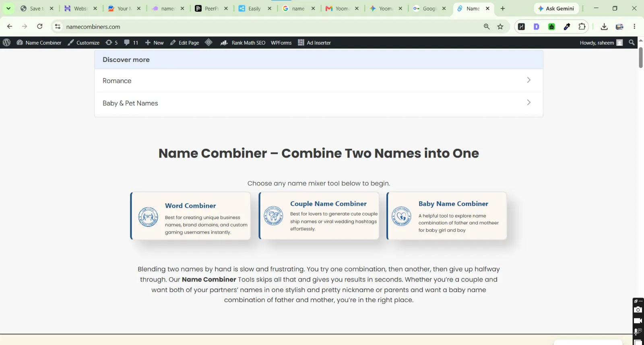
Task: Click the color picker eyedropper extension icon
Action: [x=567, y=27]
